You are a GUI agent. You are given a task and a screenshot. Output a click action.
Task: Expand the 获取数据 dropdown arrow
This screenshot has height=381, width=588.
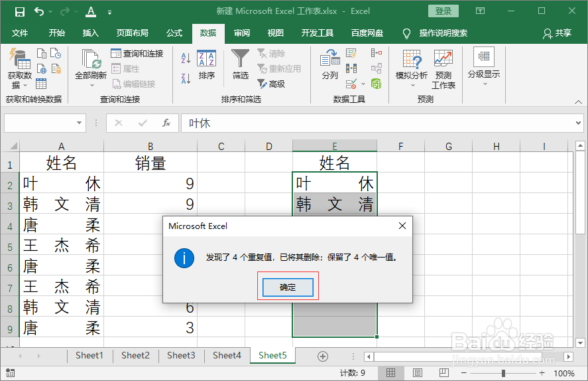(x=25, y=86)
